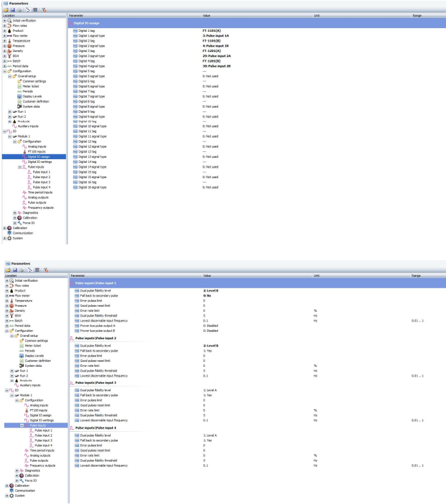
Task: Click the Flow rates icon in bottom window tree
Action: pos(12,285)
